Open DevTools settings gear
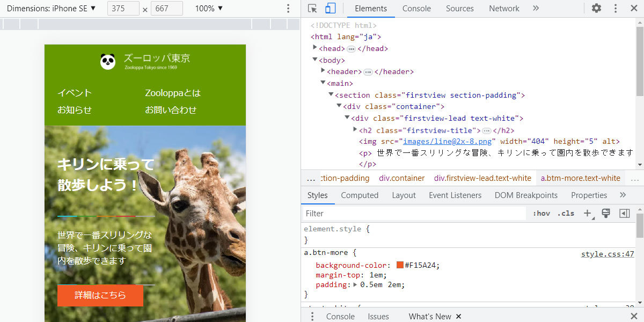 coord(596,9)
